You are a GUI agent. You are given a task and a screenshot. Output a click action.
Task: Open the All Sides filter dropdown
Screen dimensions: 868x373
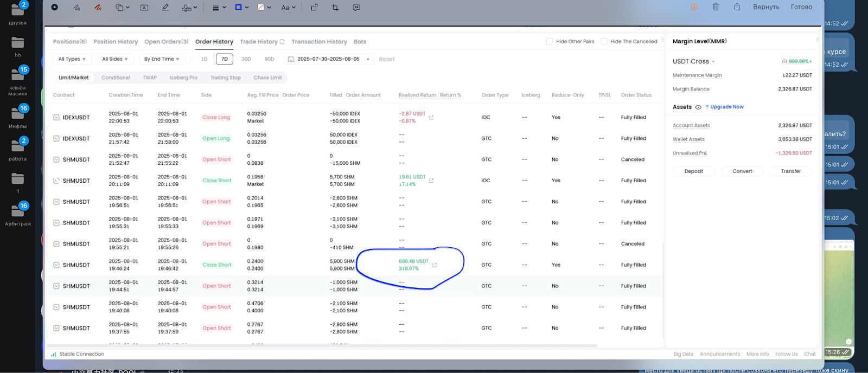pyautogui.click(x=115, y=59)
